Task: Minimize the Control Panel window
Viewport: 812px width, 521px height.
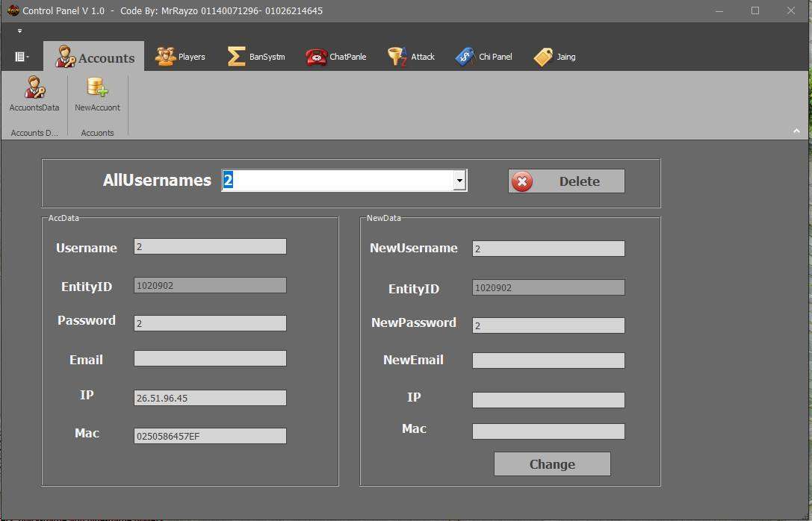Action: (719, 10)
